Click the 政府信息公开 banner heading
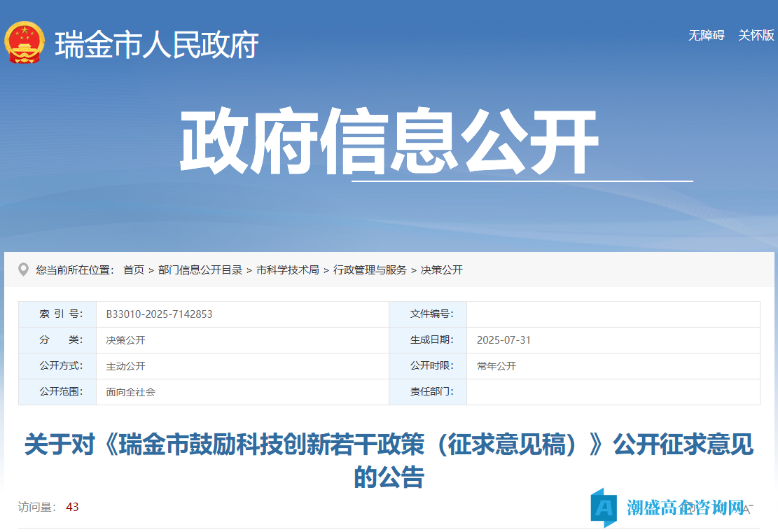This screenshot has height=532, width=778. pos(389,141)
